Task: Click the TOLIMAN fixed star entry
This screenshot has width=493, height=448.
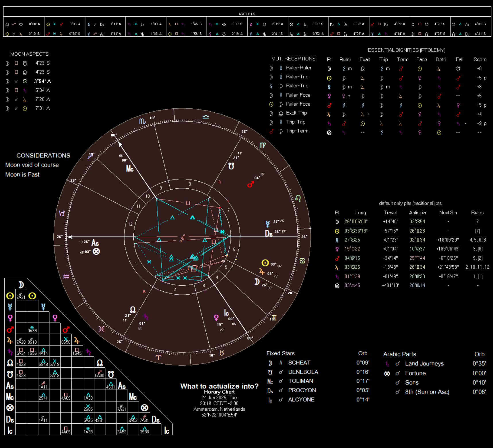Action: 300,381
